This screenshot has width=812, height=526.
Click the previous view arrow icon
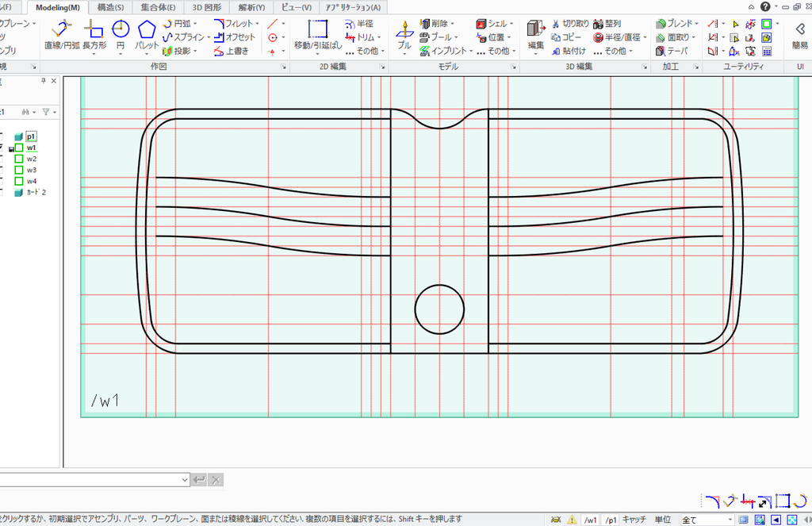tap(776, 520)
